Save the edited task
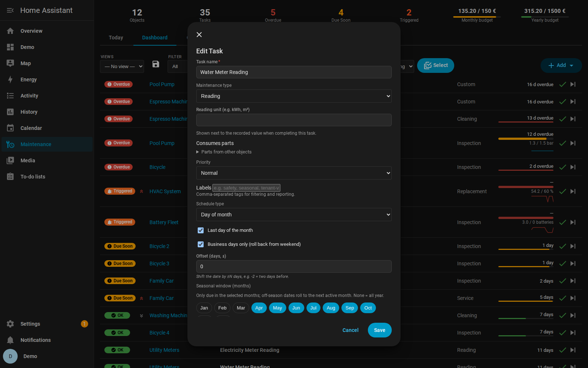 [380, 330]
